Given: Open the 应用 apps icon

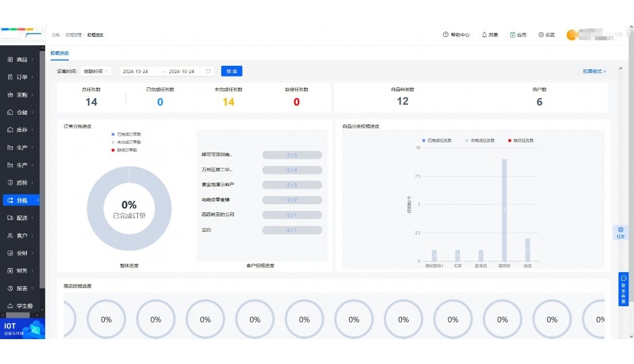Looking at the screenshot, I should click(512, 35).
